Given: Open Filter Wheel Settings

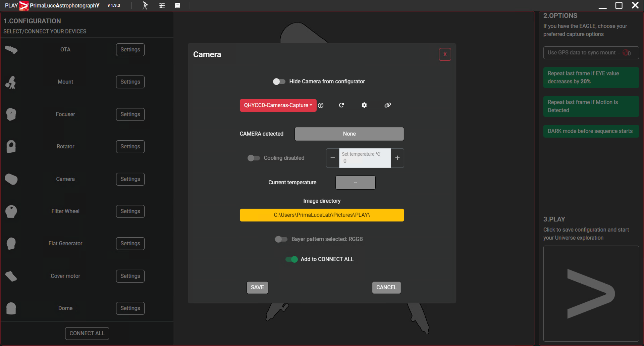Looking at the screenshot, I should [x=130, y=211].
